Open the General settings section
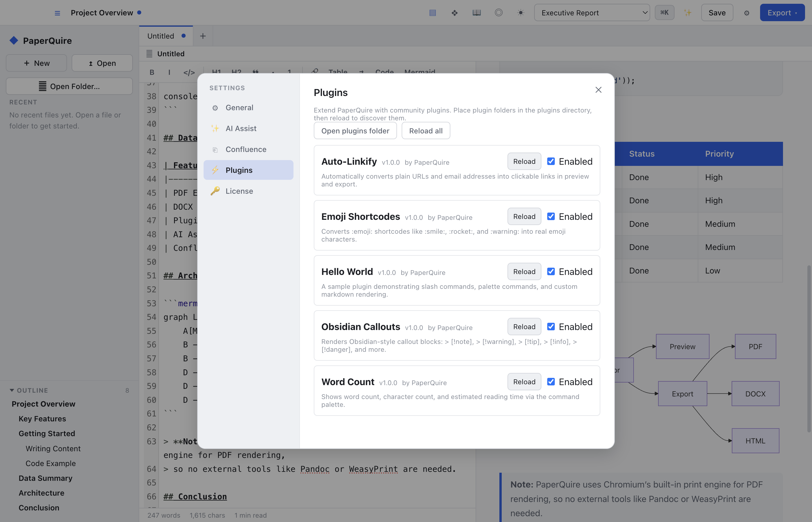 (x=248, y=108)
